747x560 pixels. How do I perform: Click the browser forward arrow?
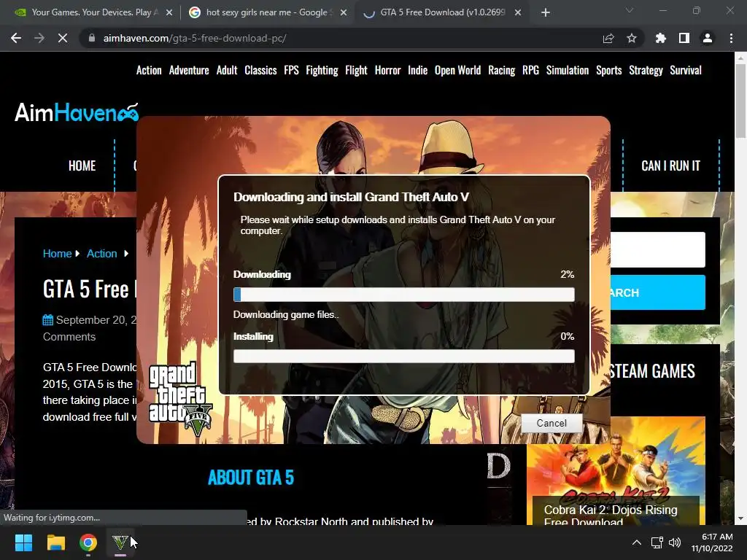(39, 38)
